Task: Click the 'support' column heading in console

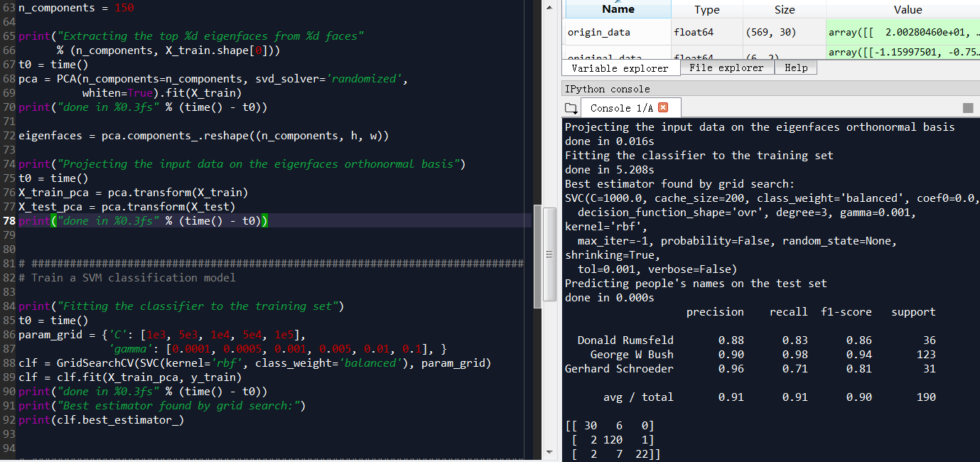Action: [913, 312]
